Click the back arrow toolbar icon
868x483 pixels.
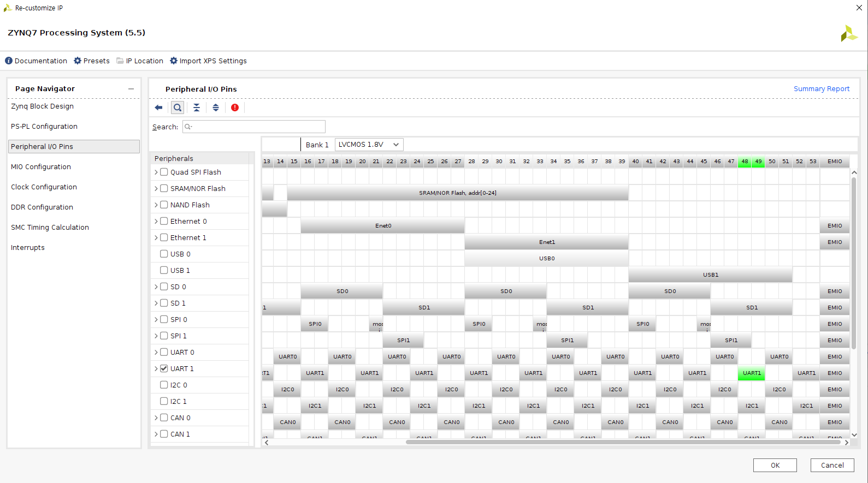[x=158, y=108]
